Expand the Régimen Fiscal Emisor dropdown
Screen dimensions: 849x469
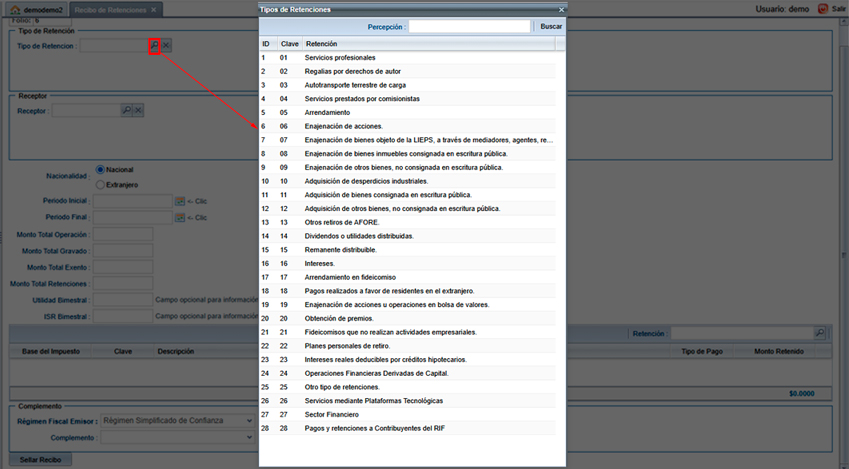click(x=248, y=421)
